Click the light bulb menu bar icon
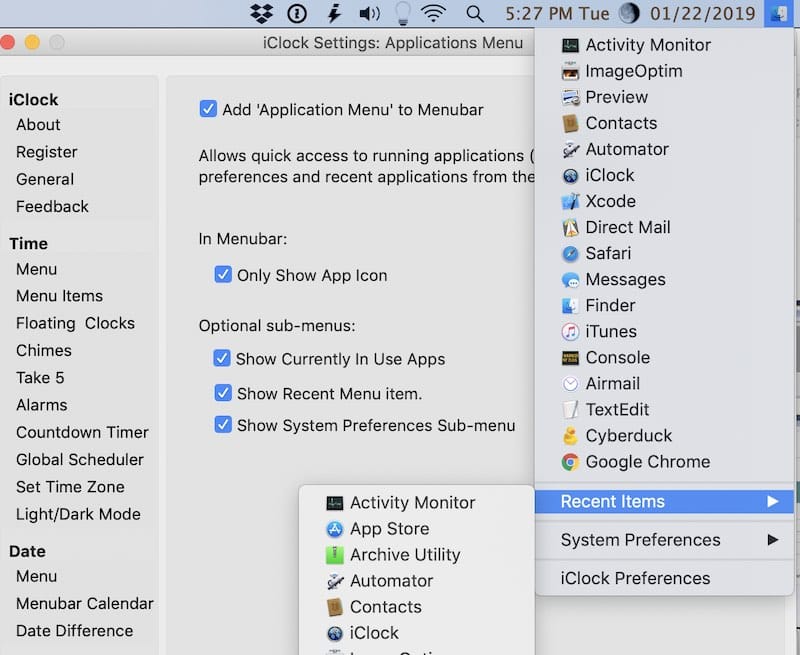Image resolution: width=800 pixels, height=655 pixels. (403, 14)
